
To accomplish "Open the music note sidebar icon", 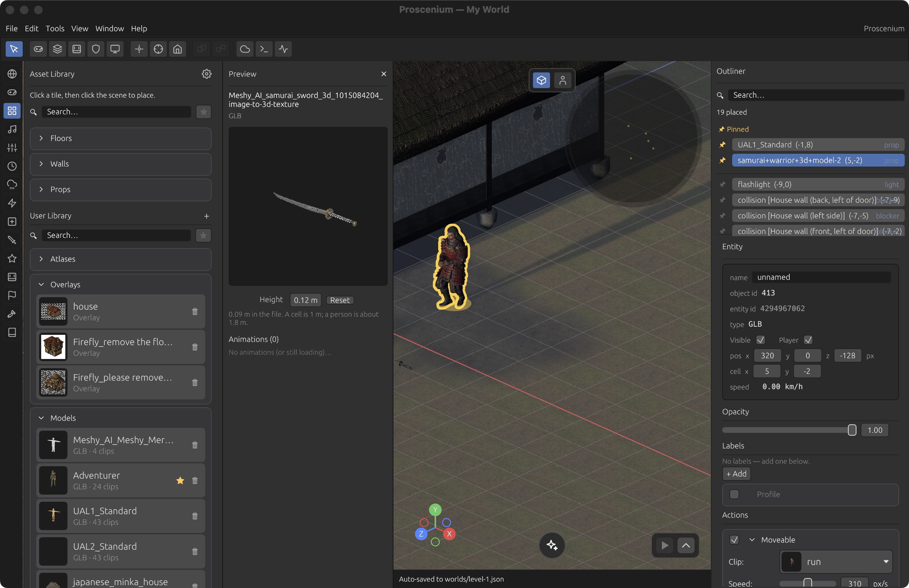I will [x=12, y=129].
